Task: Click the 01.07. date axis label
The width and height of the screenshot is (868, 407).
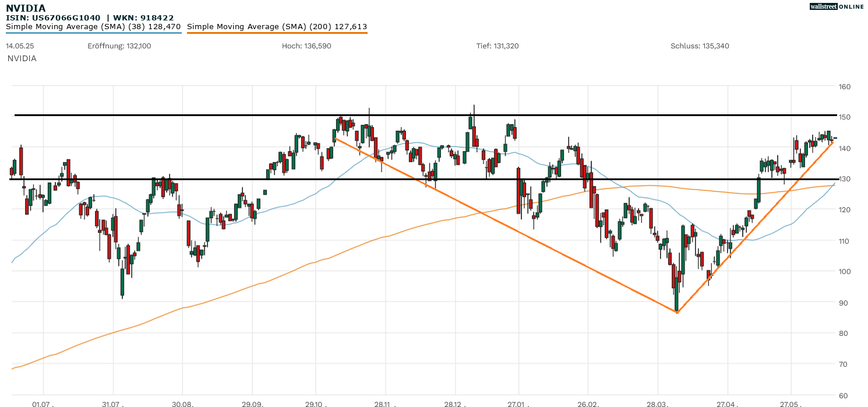Action: click(x=43, y=404)
